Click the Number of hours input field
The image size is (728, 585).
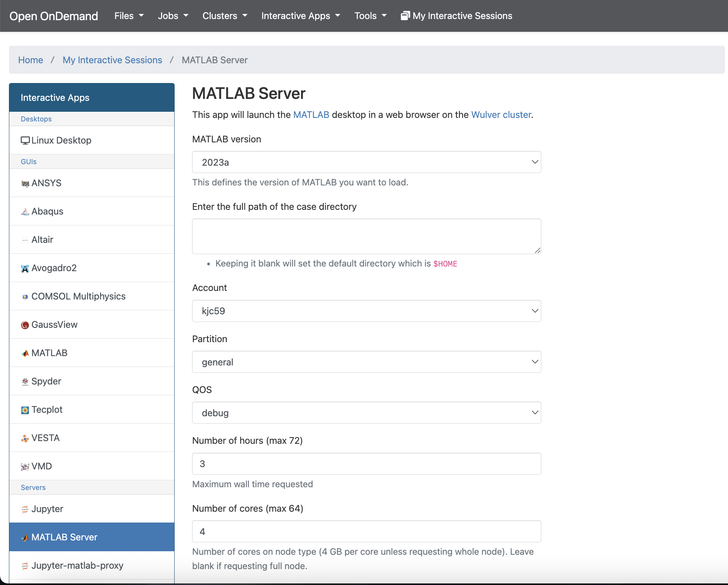(367, 464)
